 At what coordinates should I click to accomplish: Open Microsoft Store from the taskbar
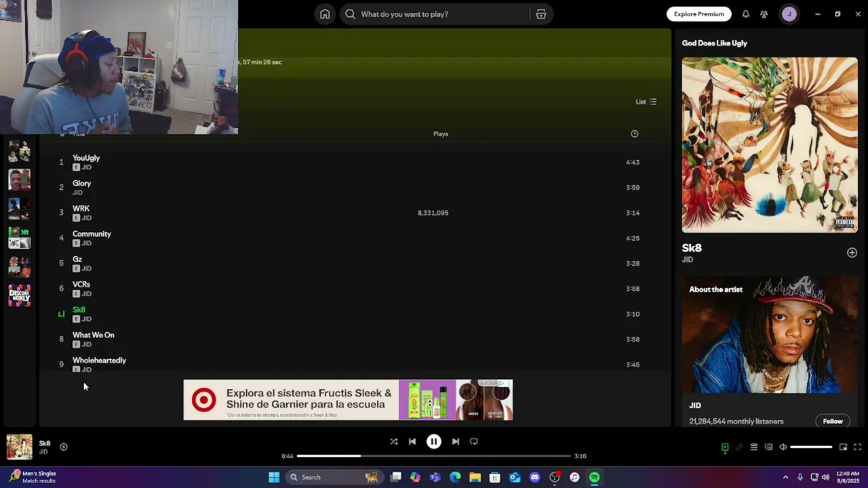[494, 477]
